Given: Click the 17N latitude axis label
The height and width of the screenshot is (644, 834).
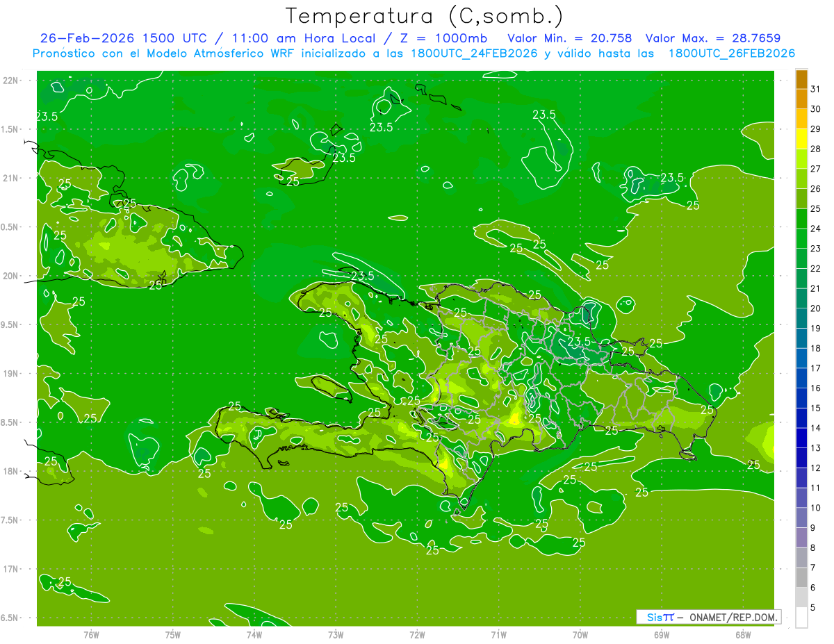Looking at the screenshot, I should pyautogui.click(x=10, y=569).
